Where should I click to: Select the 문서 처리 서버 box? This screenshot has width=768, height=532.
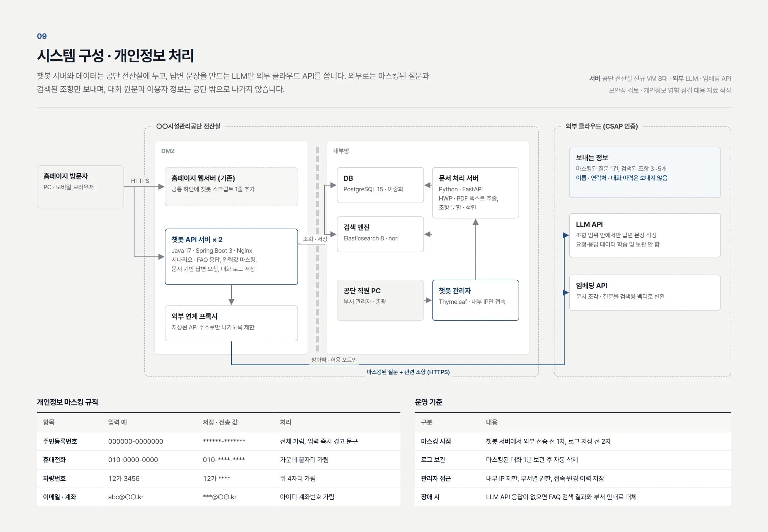click(x=475, y=193)
